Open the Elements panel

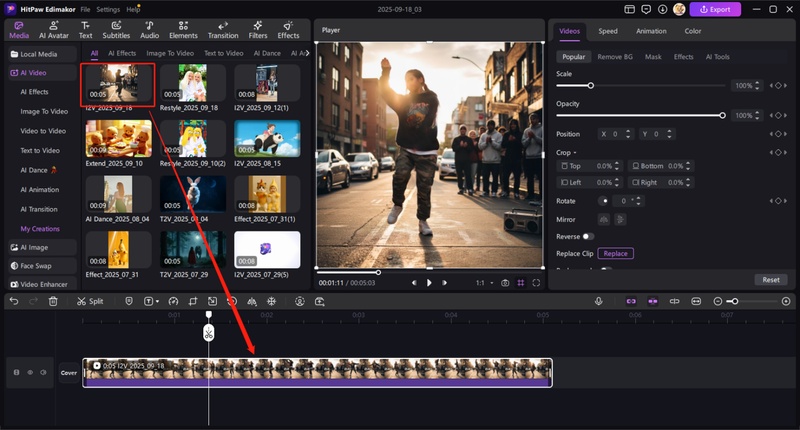pyautogui.click(x=183, y=30)
